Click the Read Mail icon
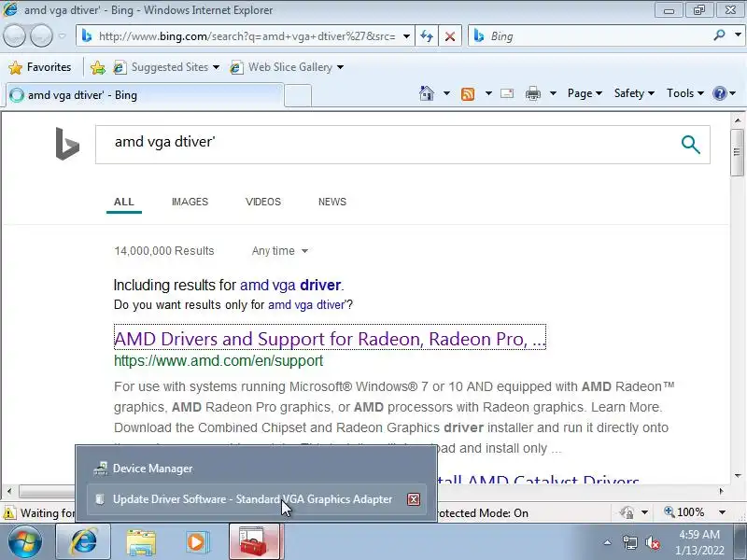Screen dimensions: 747x560 point(507,93)
